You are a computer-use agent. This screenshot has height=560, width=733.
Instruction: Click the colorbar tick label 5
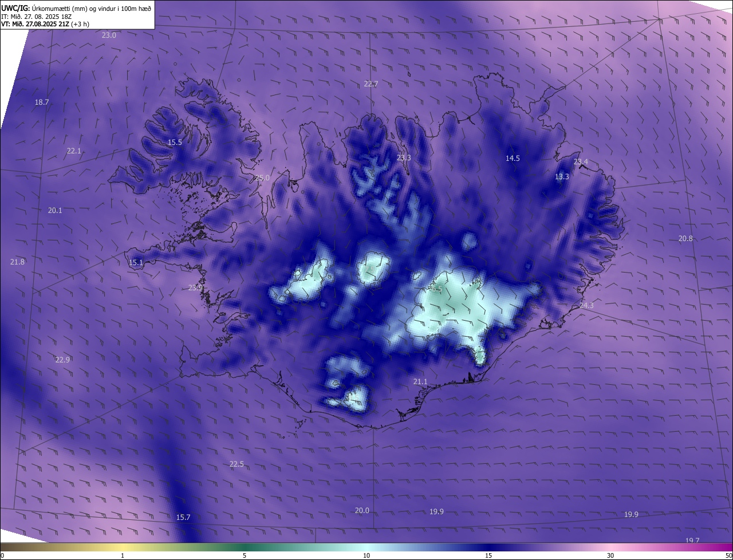click(245, 555)
